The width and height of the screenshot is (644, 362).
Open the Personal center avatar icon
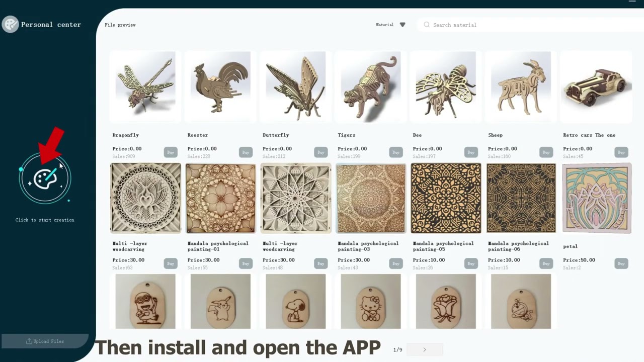10,24
